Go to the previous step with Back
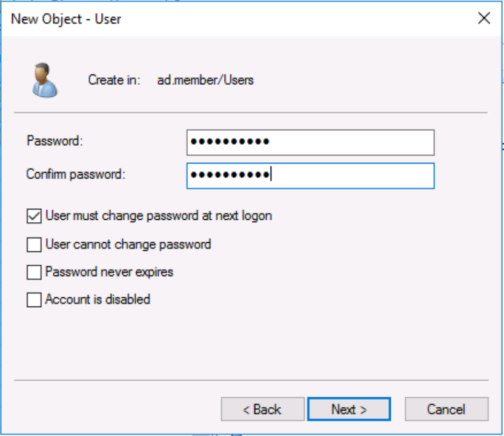Screen dimensions: 504x436 pyautogui.click(x=262, y=409)
